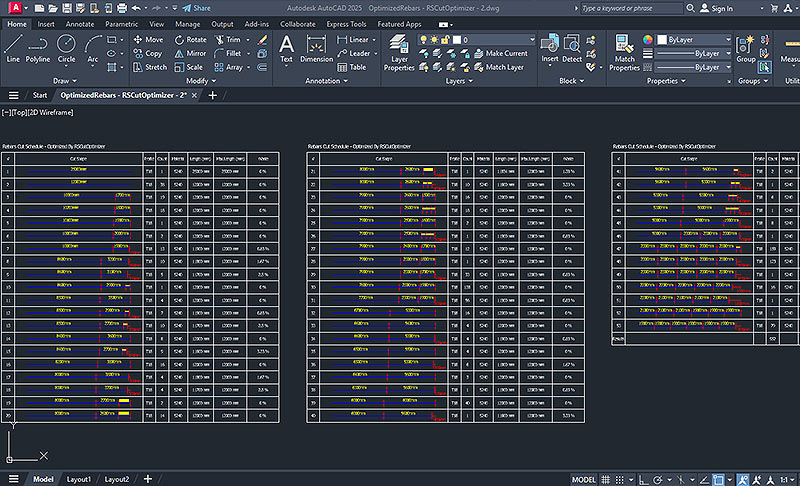Select the Arc tool
Viewport: 800px width, 486px height.
pos(93,49)
